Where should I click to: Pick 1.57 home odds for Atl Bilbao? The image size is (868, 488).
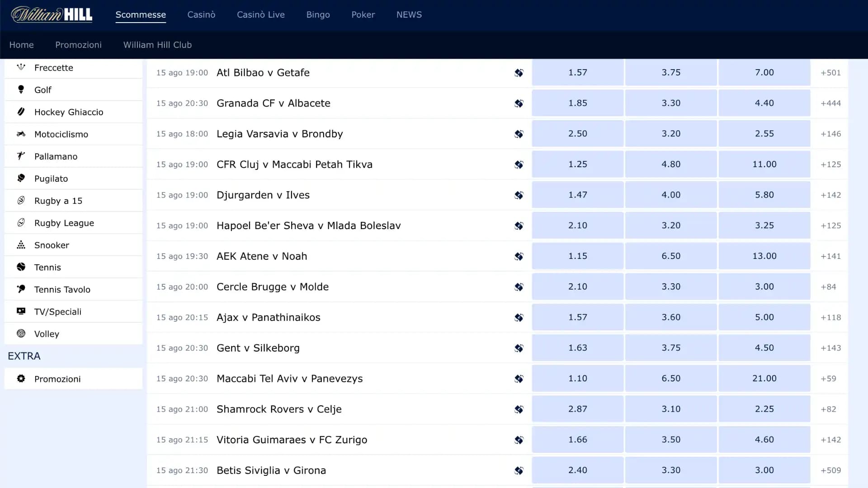point(577,73)
